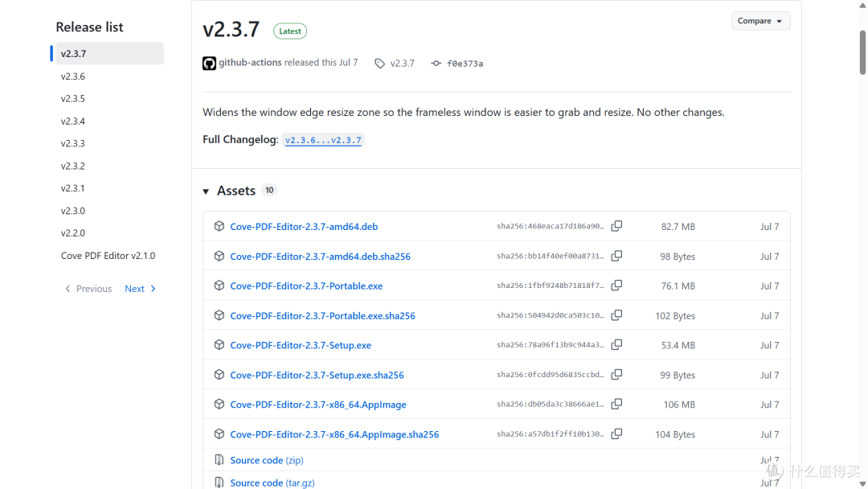Copy sha256 hash of Portable.exe asset
868x489 pixels.
click(616, 286)
